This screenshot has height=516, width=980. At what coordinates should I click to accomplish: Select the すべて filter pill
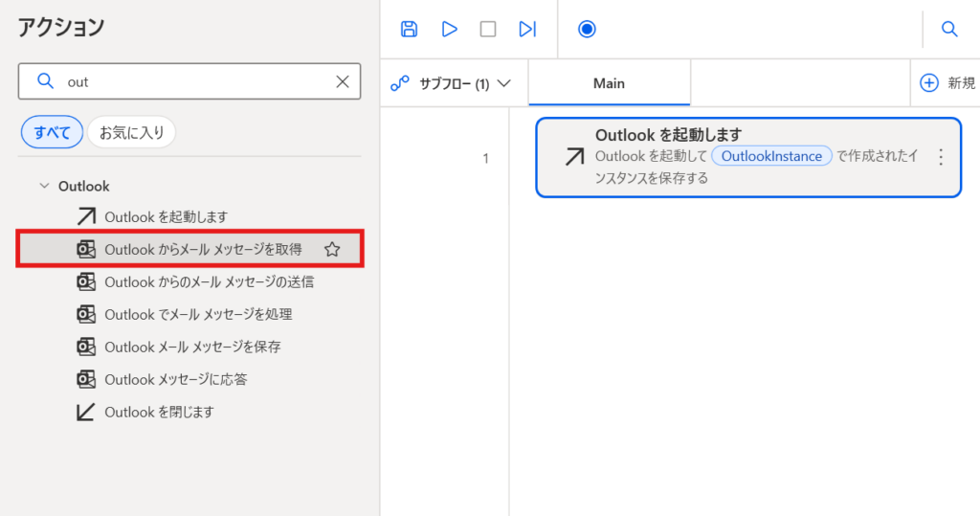click(52, 132)
